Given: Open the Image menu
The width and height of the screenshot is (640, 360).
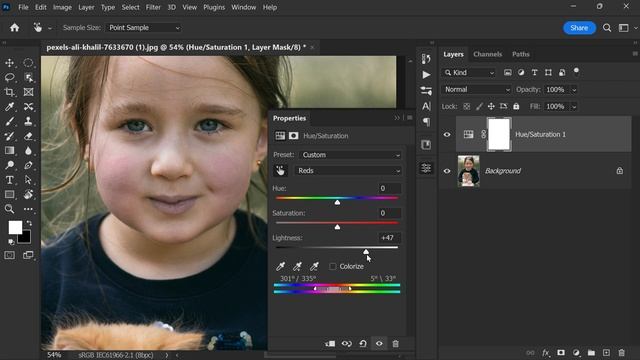Looking at the screenshot, I should (62, 7).
